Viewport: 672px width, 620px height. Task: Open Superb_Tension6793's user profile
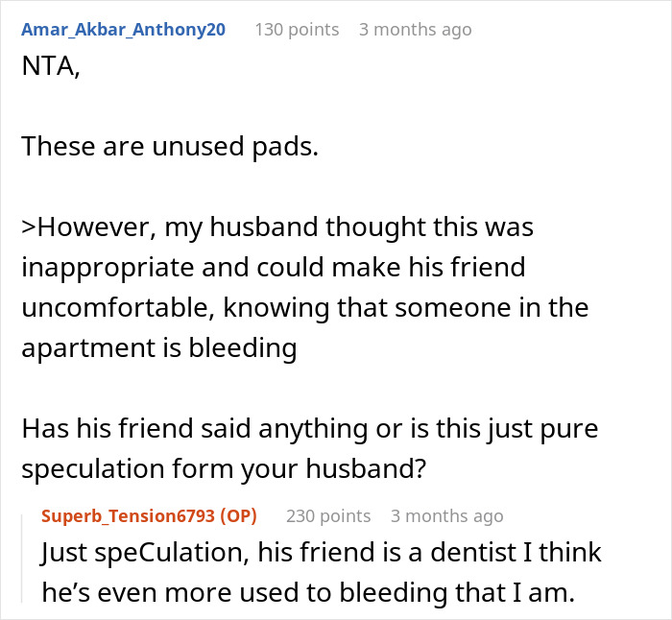[x=130, y=515]
